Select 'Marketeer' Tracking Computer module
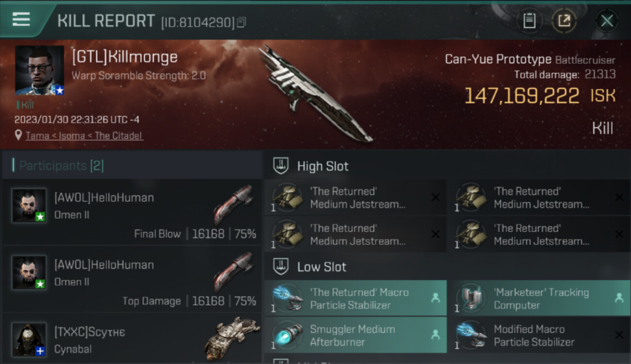This screenshot has height=364, width=631. (x=539, y=298)
